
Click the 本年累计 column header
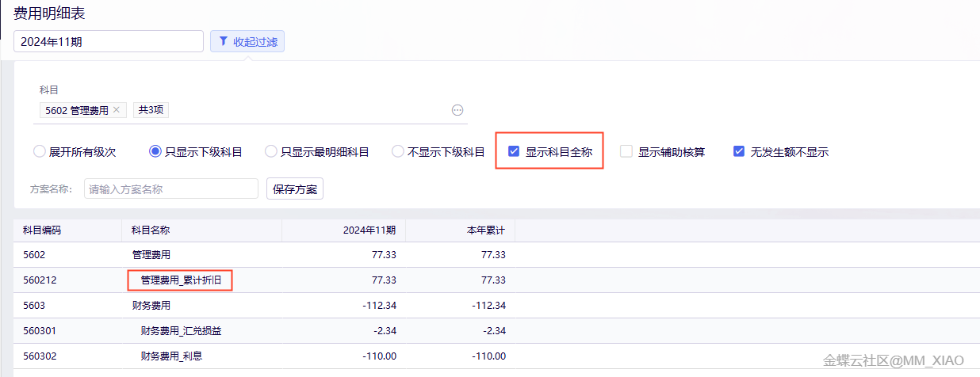[485, 230]
